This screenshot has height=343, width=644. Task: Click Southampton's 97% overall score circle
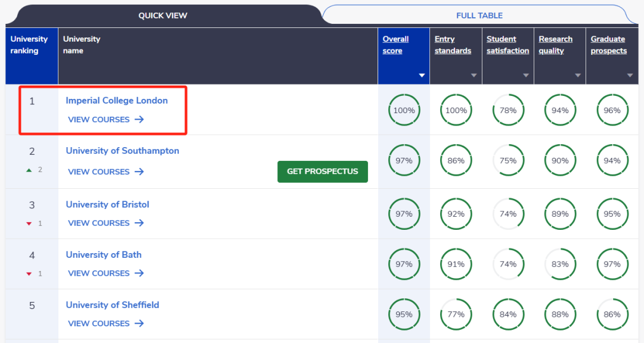point(404,160)
